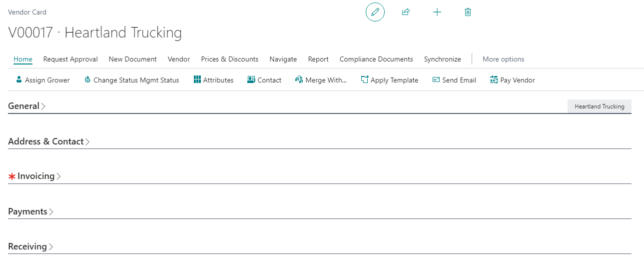
Task: Click the plus icon to add vendor
Action: 437,12
